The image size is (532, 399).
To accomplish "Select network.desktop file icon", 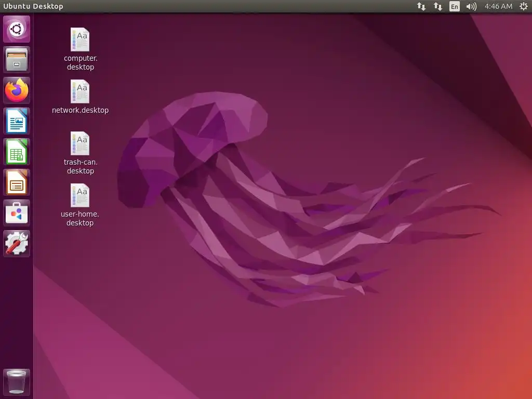I will pyautogui.click(x=80, y=91).
